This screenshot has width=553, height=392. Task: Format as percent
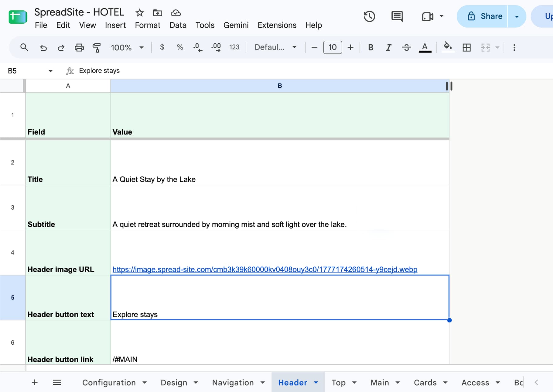180,47
